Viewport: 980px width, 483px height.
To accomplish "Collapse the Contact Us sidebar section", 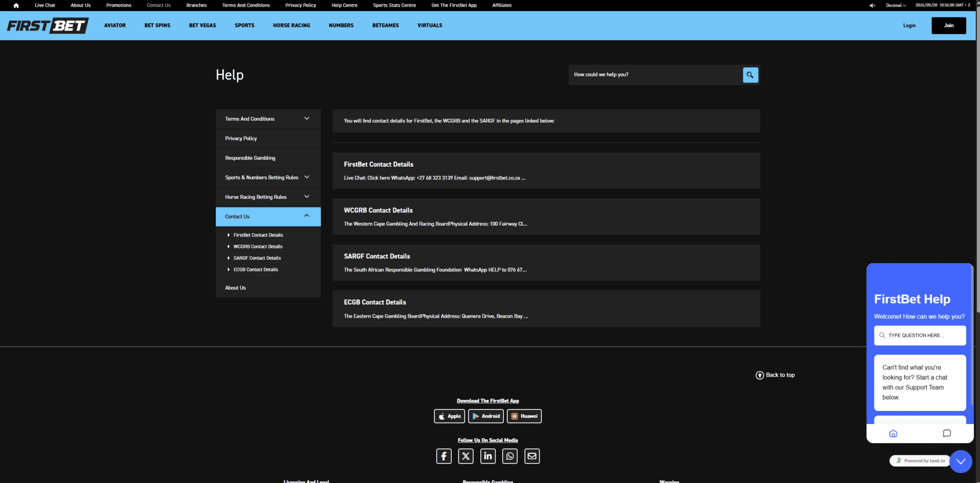I will (268, 216).
